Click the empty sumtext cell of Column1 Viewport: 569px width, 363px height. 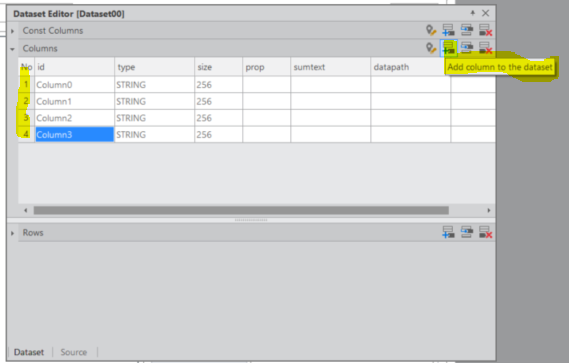click(330, 101)
